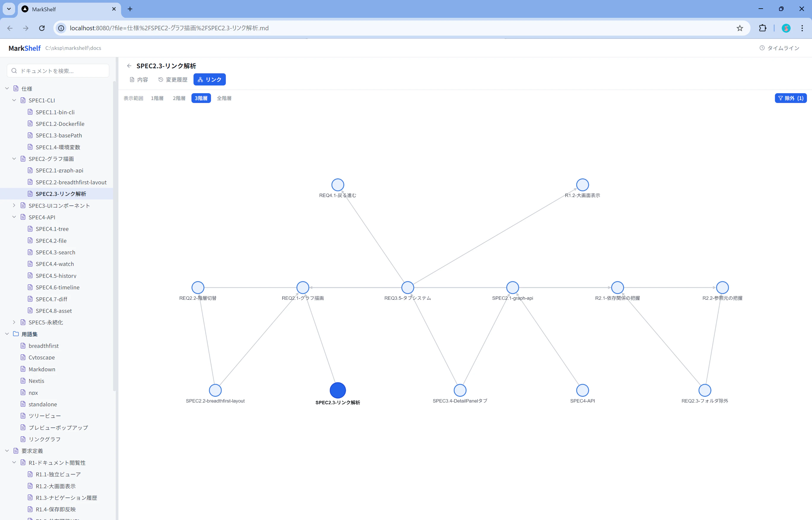Select the REQ3.5-タブシステム graph node
The image size is (812, 520).
pyautogui.click(x=407, y=287)
